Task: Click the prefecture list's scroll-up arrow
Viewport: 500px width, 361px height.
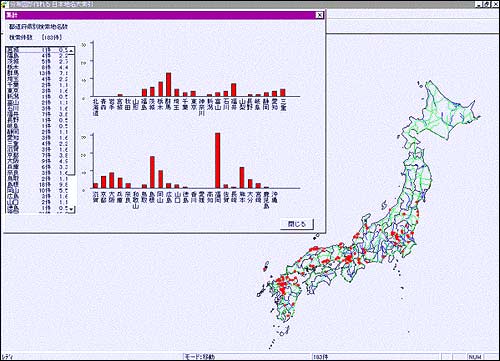Action: (x=71, y=50)
